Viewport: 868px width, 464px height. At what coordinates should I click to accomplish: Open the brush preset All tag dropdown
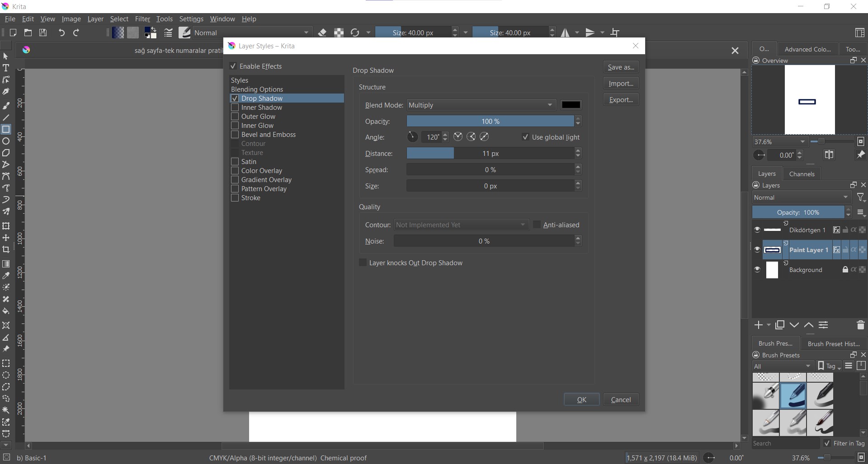point(783,366)
